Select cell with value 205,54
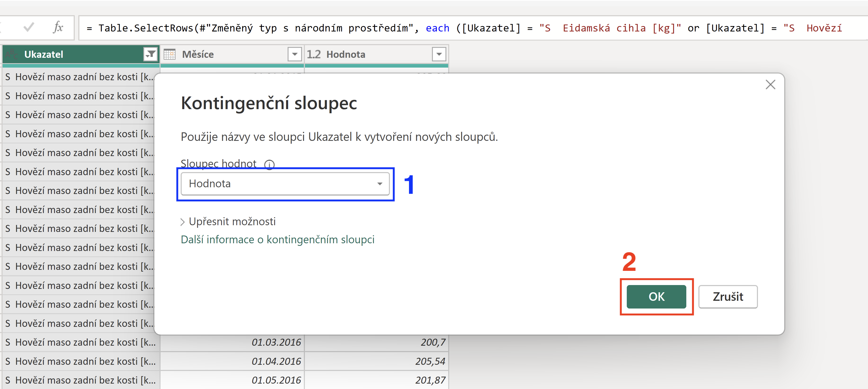The height and width of the screenshot is (389, 868). (x=376, y=361)
